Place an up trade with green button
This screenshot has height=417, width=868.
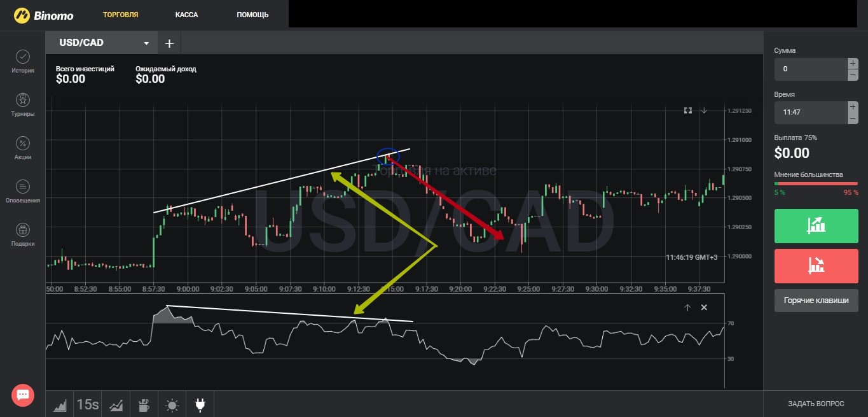pyautogui.click(x=816, y=225)
